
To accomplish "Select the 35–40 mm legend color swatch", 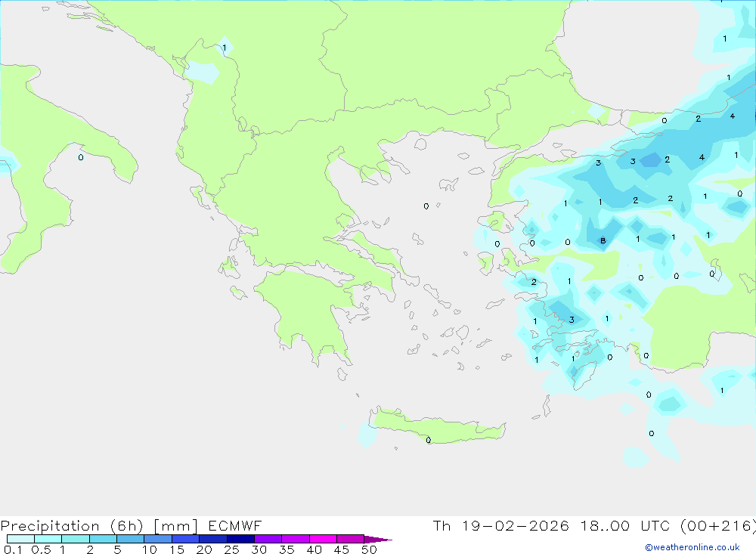I will [296, 539].
